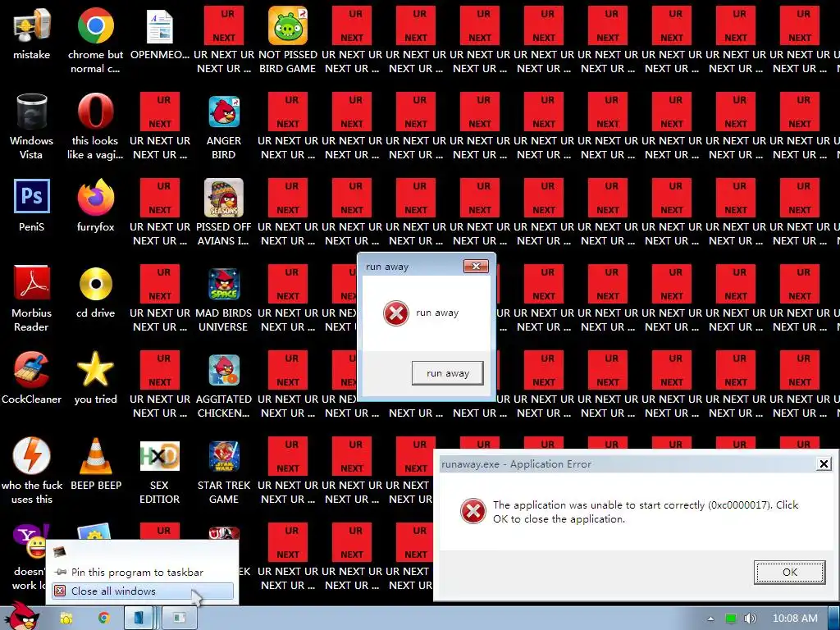This screenshot has height=630, width=840.
Task: Choose 'Close all windows' from jump list
Action: 143,591
